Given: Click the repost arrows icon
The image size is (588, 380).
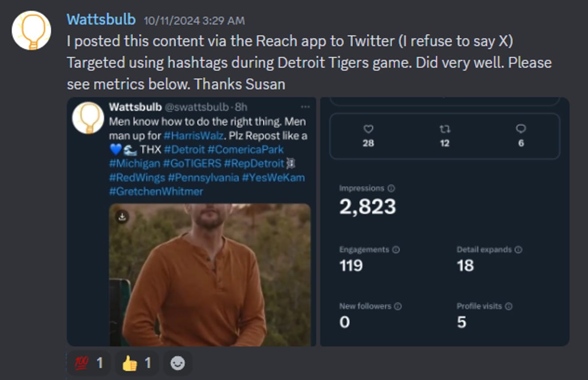Looking at the screenshot, I should tap(445, 129).
